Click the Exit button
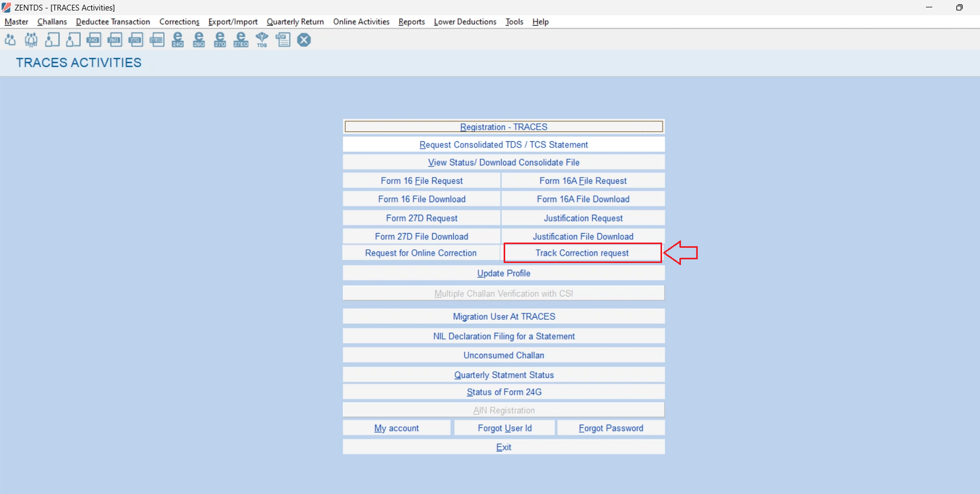The image size is (980, 494). pyautogui.click(x=504, y=447)
